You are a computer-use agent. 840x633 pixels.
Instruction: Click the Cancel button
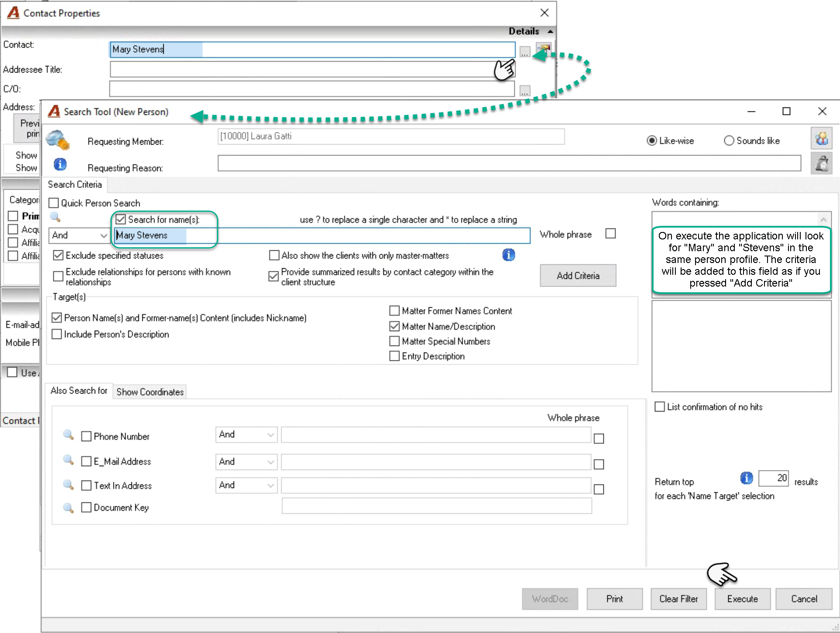(804, 599)
